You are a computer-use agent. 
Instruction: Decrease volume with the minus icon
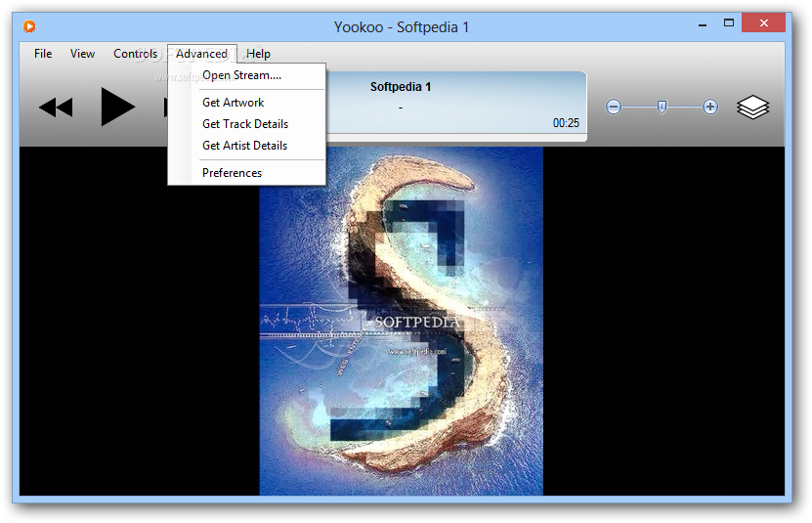coord(614,107)
